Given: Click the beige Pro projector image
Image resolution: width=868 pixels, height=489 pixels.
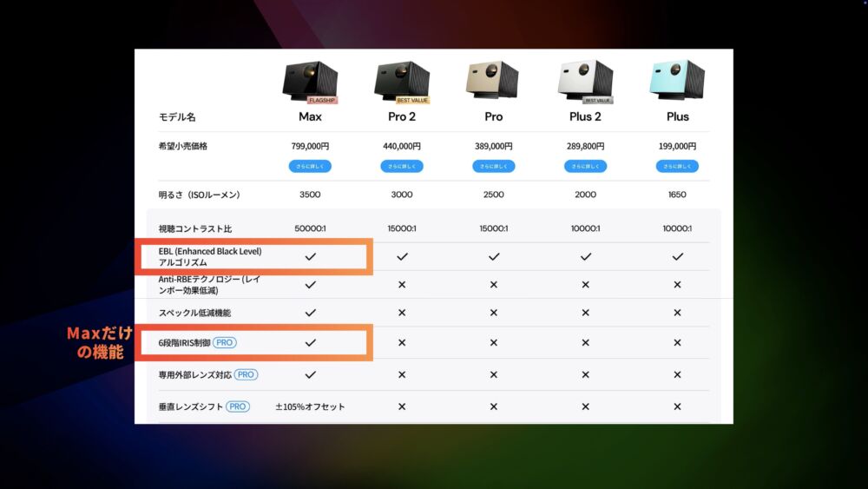Looking at the screenshot, I should [493, 80].
